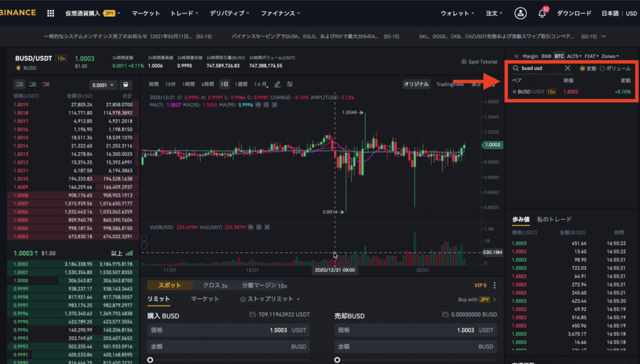Click the wallet icon by 0.00000000 BUSD
This screenshot has height=364, width=640.
(x=445, y=315)
